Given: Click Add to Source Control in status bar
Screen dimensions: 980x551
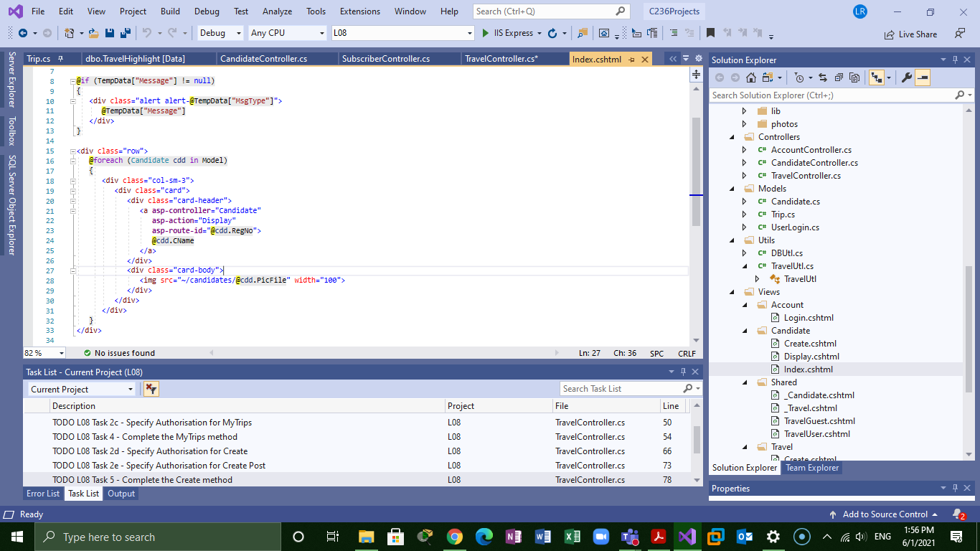Looking at the screenshot, I should [884, 514].
